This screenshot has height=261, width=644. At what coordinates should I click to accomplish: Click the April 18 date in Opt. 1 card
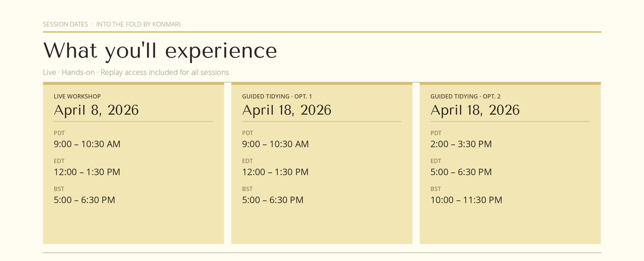click(286, 110)
